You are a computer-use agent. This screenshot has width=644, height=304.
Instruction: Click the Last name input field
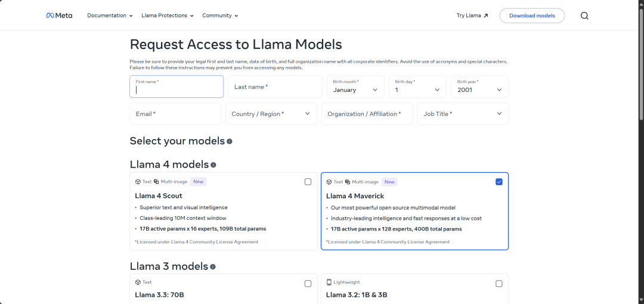point(275,87)
